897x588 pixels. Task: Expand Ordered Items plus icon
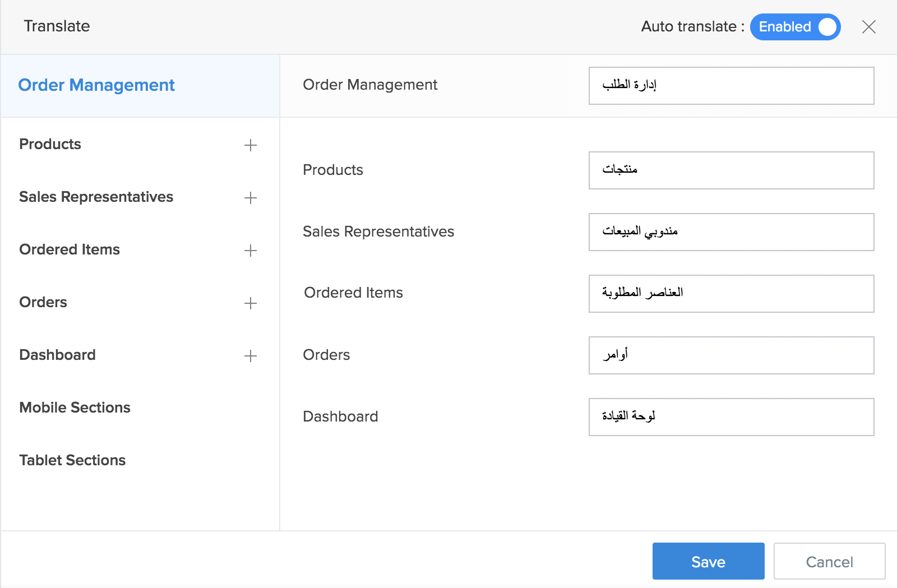[x=251, y=251]
